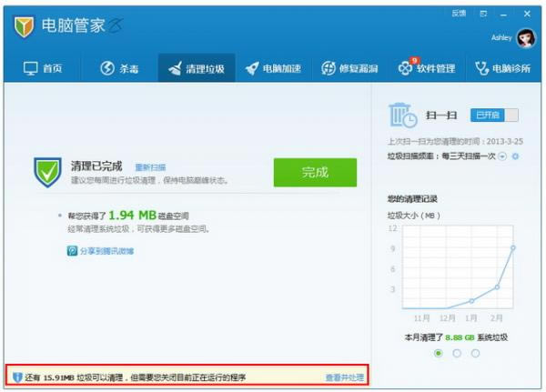The width and height of the screenshot is (546, 392).
Task: Open the scan frequency gear settings
Action: (515, 156)
